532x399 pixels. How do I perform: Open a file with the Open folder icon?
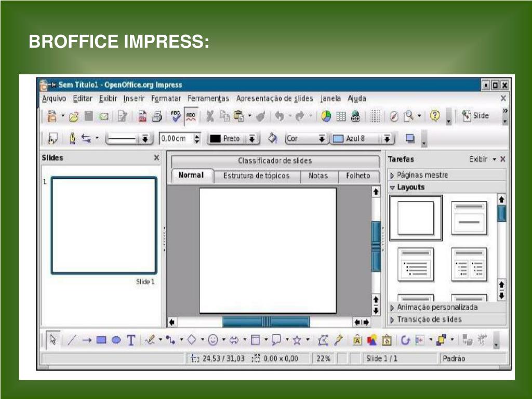coord(74,117)
